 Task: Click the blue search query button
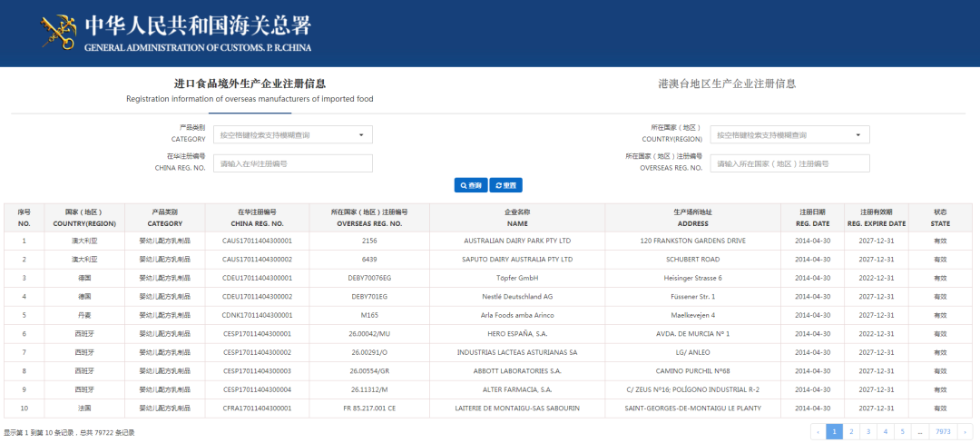click(470, 185)
